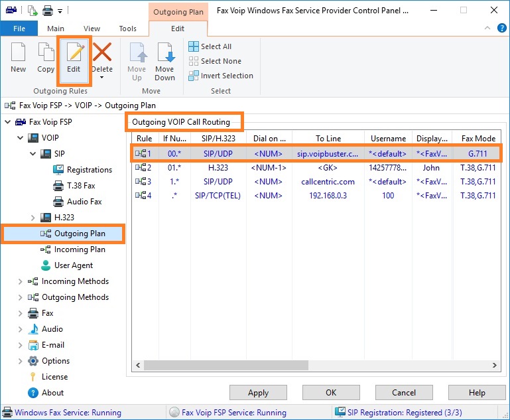Viewport: 510px width, 420px height.
Task: Click the Fax Mode column header
Action: pos(476,139)
